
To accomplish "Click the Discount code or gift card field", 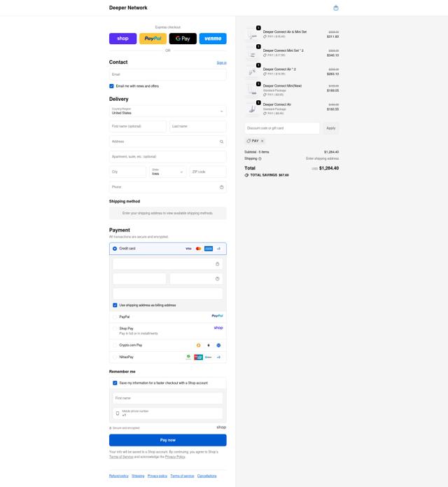I will [282, 128].
